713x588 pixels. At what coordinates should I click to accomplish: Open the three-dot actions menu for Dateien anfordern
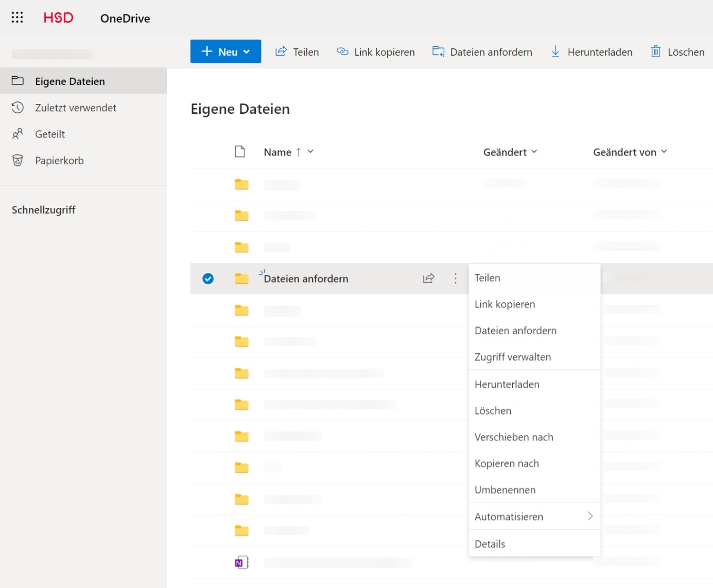pos(455,279)
